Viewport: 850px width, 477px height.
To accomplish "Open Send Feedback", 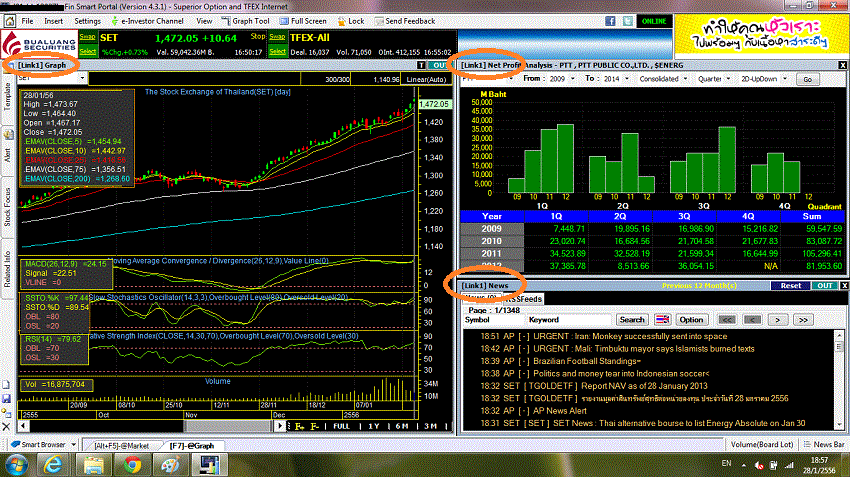I will (404, 21).
